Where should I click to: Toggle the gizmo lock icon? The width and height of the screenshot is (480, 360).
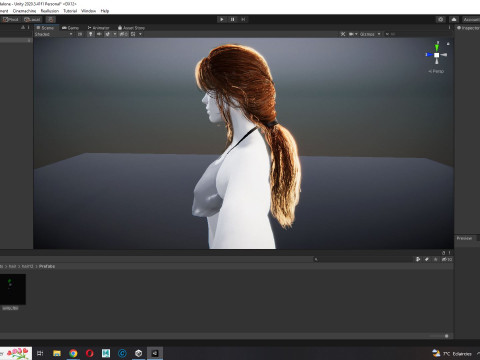448,44
